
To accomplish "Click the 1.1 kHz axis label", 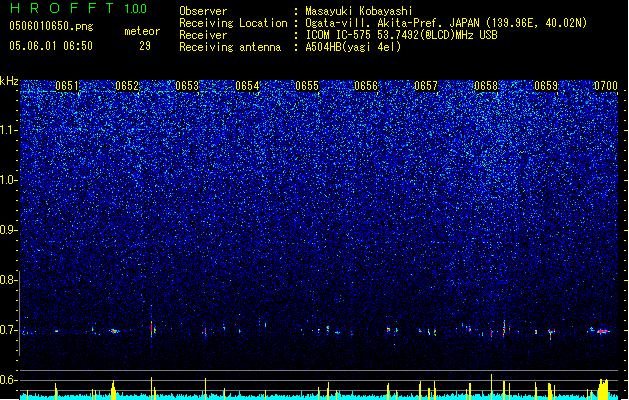I will tap(8, 130).
